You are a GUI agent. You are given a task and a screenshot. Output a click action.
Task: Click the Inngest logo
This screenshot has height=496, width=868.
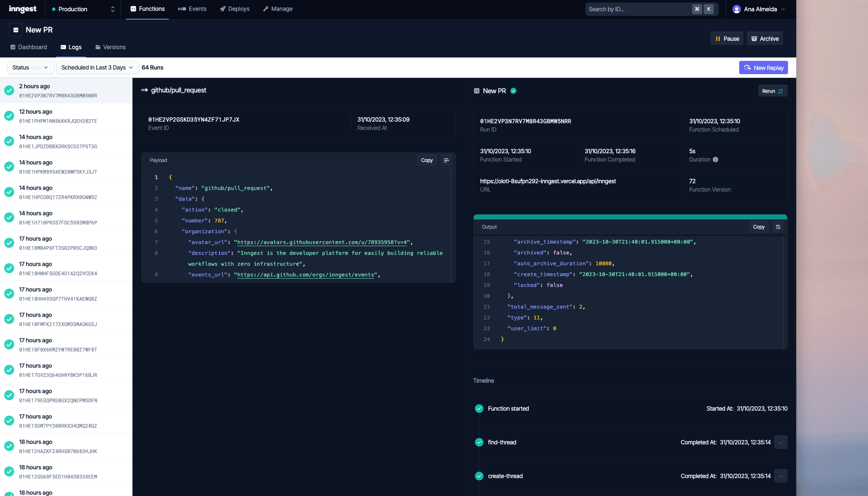point(23,9)
